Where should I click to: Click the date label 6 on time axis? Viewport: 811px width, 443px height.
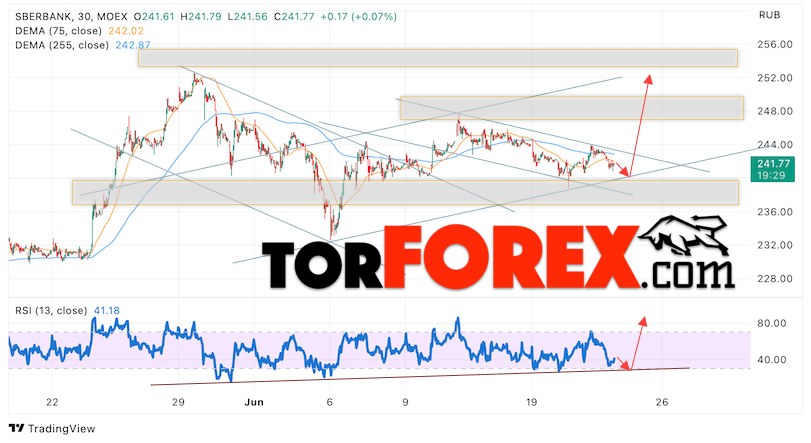coord(329,402)
